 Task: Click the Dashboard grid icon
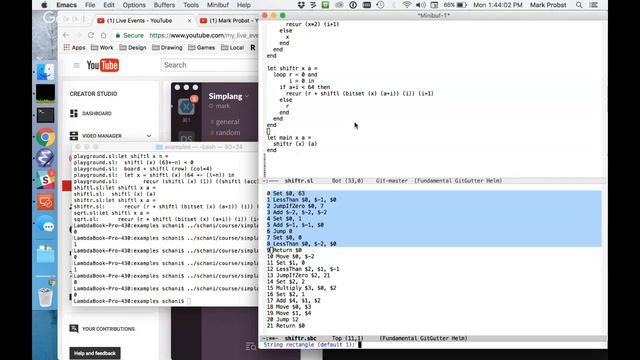(x=73, y=113)
